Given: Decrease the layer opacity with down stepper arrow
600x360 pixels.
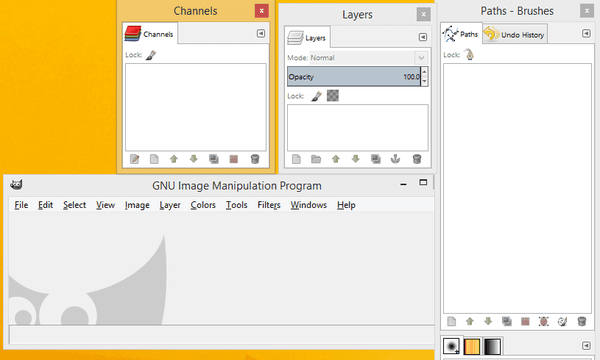Looking at the screenshot, I should (424, 81).
